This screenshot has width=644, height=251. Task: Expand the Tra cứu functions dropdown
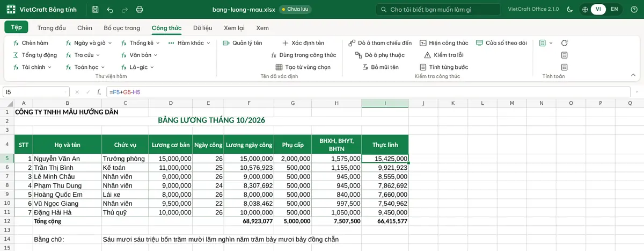pyautogui.click(x=83, y=55)
